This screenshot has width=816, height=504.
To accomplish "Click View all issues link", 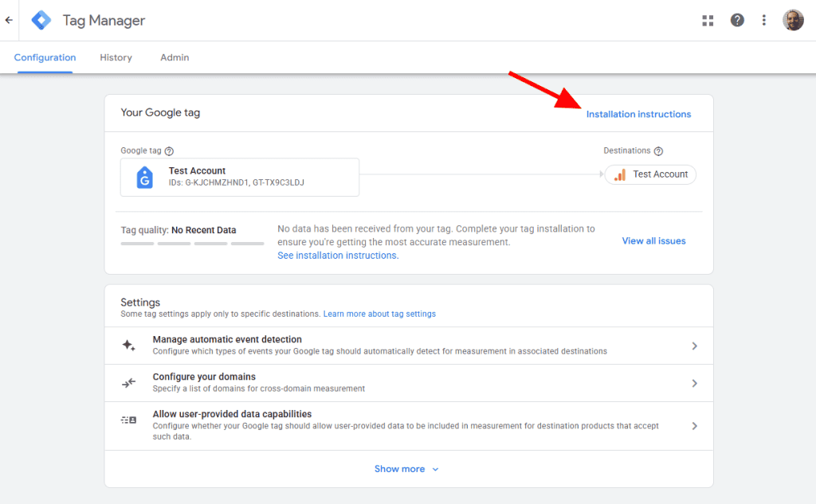I will pos(653,240).
